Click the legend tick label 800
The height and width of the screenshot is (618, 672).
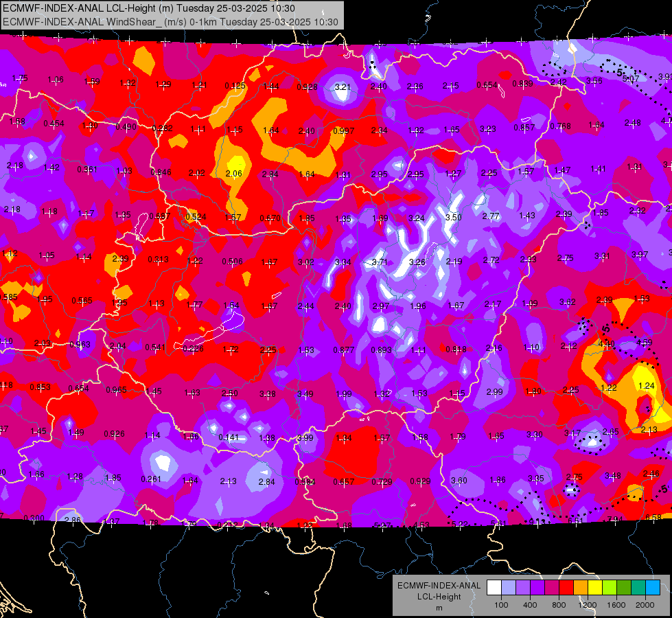pos(559,605)
